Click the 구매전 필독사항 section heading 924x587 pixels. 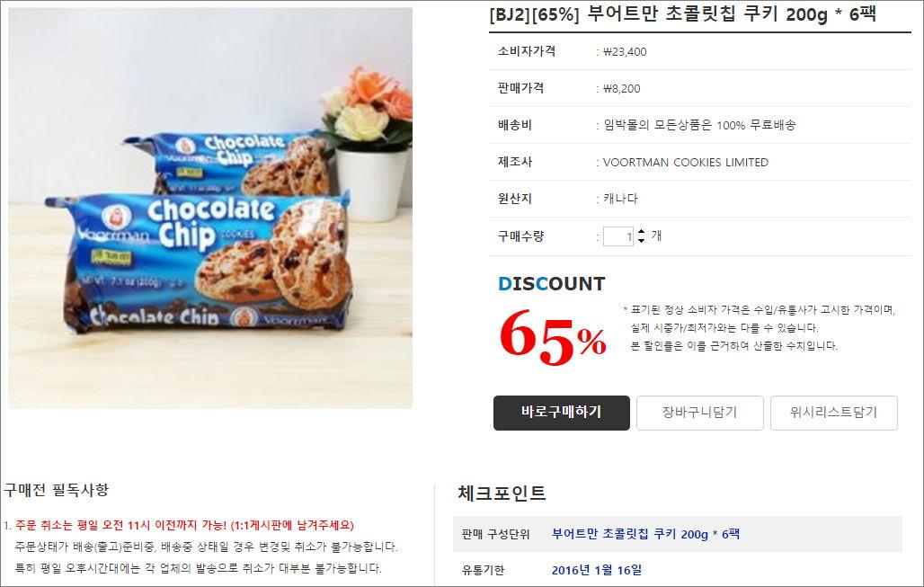click(x=57, y=490)
